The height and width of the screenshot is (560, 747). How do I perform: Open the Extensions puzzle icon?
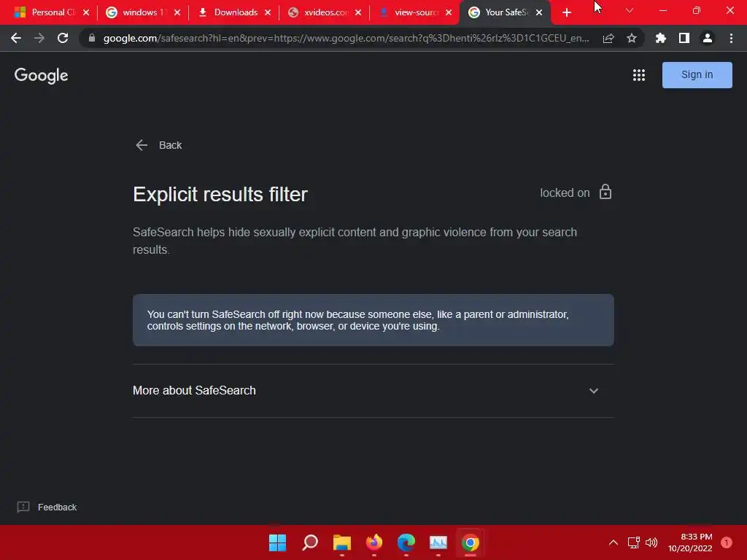pyautogui.click(x=661, y=38)
